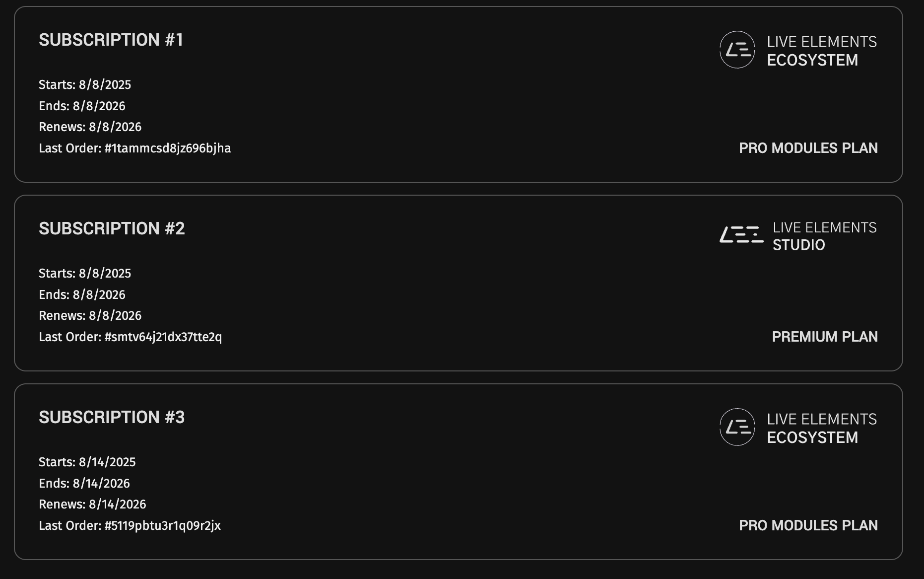The height and width of the screenshot is (579, 924).
Task: Open last order #1tammcsd8jz696bjha
Action: point(167,148)
